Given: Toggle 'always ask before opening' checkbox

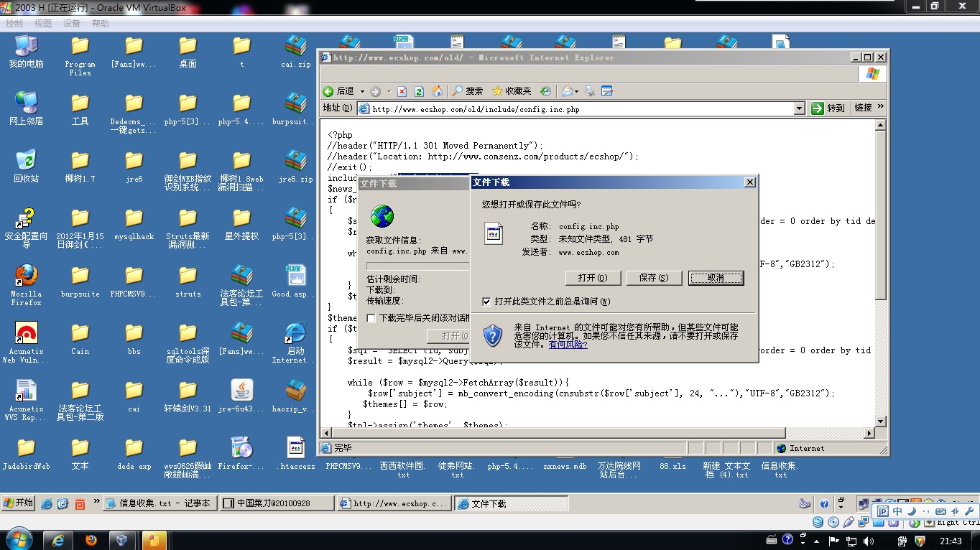Looking at the screenshot, I should 487,302.
